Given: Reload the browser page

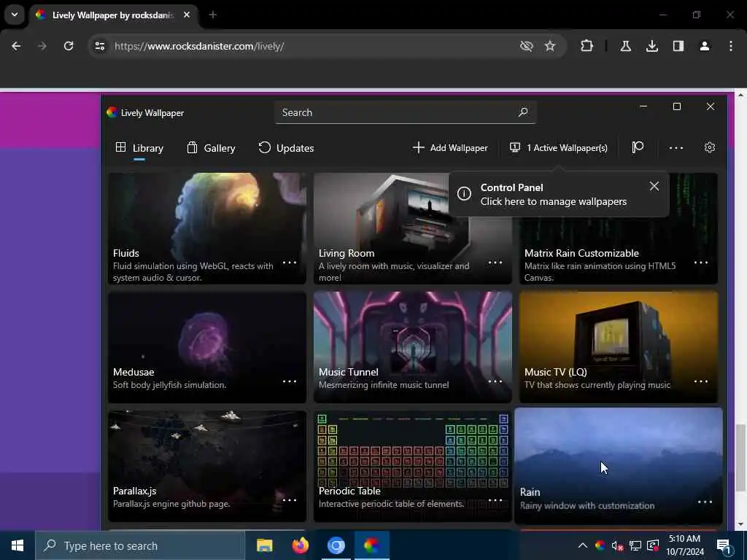Looking at the screenshot, I should pyautogui.click(x=69, y=46).
